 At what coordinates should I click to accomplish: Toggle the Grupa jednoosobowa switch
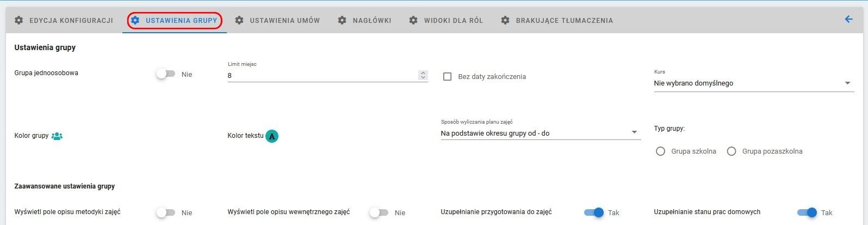click(x=165, y=74)
